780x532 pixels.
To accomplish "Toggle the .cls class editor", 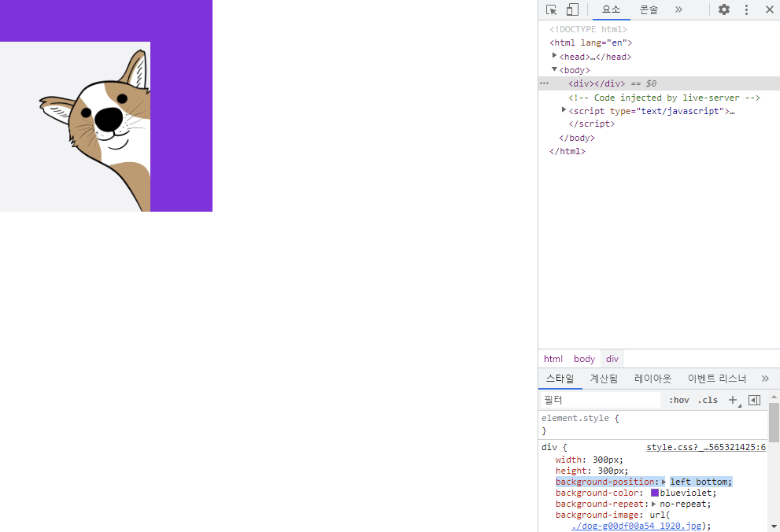I will (708, 400).
